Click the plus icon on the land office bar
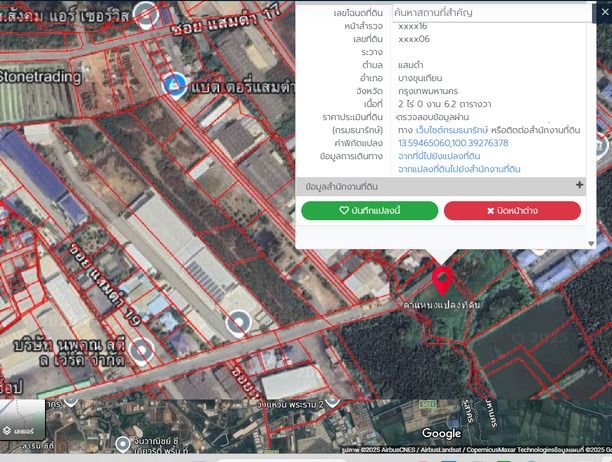Image resolution: width=612 pixels, height=462 pixels. pyautogui.click(x=579, y=185)
